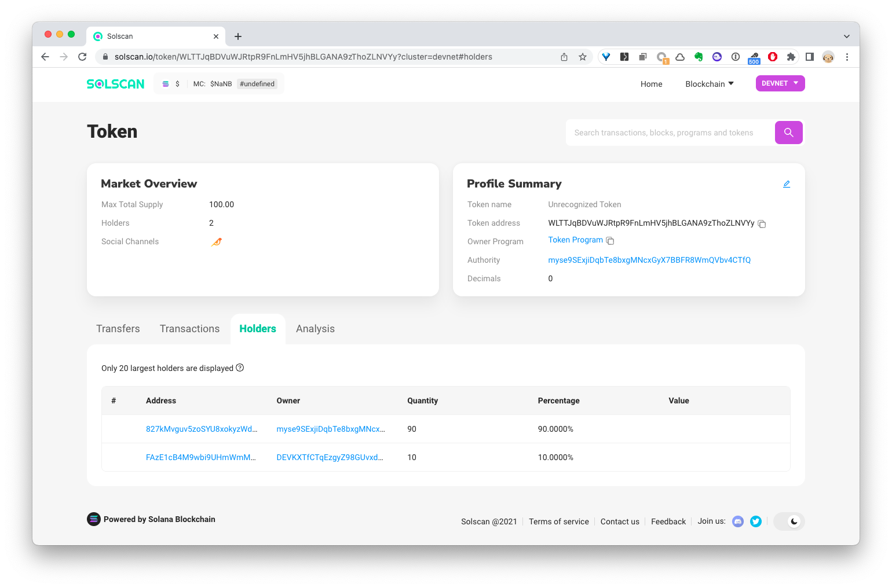The image size is (892, 588).
Task: Click the copy icon beside Token Program
Action: click(x=610, y=241)
